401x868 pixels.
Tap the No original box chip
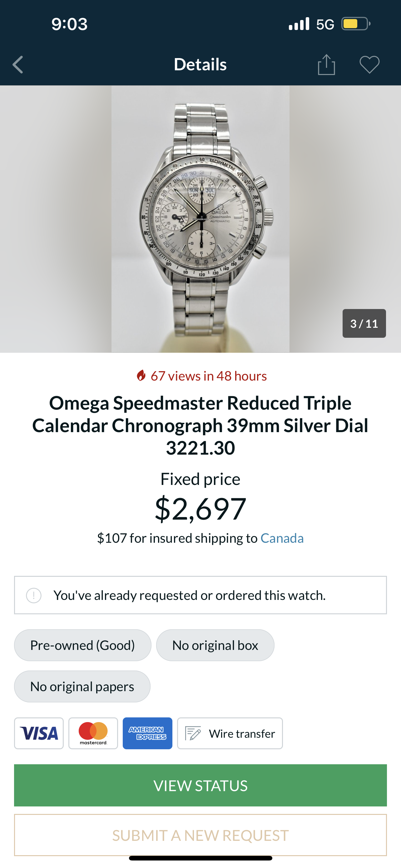(x=215, y=645)
